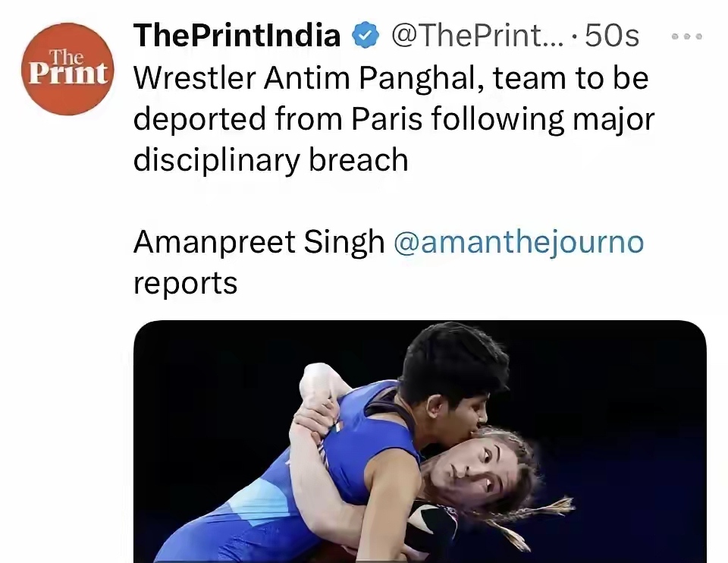Click 'deported from Paris' headline line
The image size is (728, 563).
coord(278,118)
